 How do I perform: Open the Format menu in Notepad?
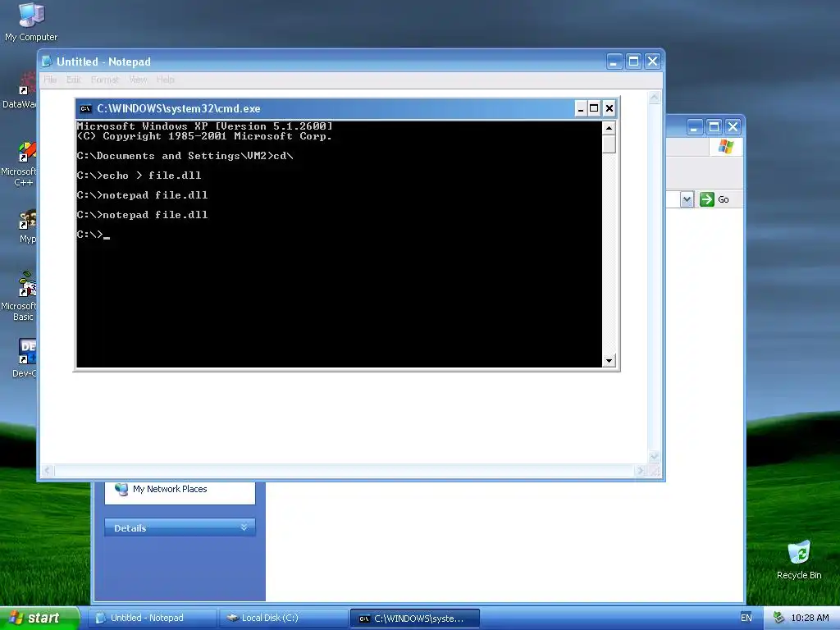coord(104,80)
